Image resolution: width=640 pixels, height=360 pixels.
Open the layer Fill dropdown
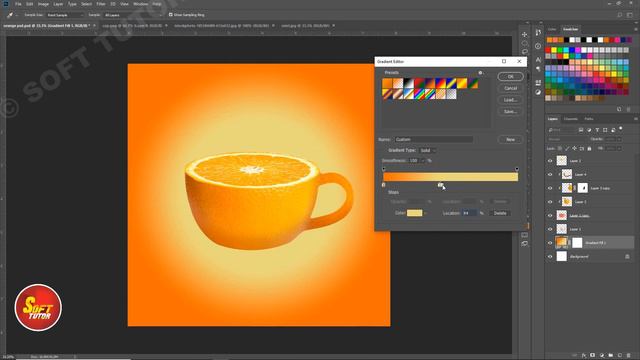click(619, 149)
